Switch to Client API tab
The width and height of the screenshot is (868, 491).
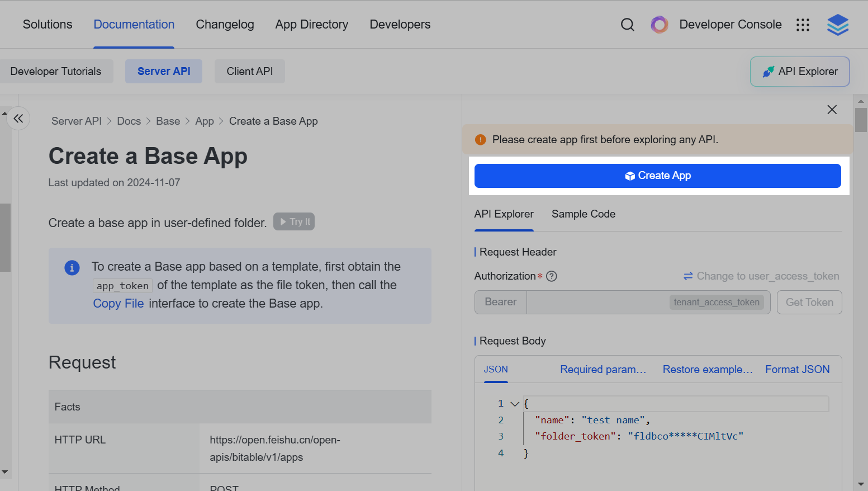click(250, 72)
